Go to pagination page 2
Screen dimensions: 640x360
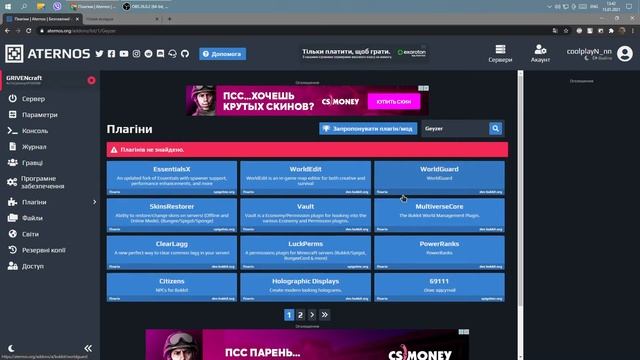click(300, 315)
